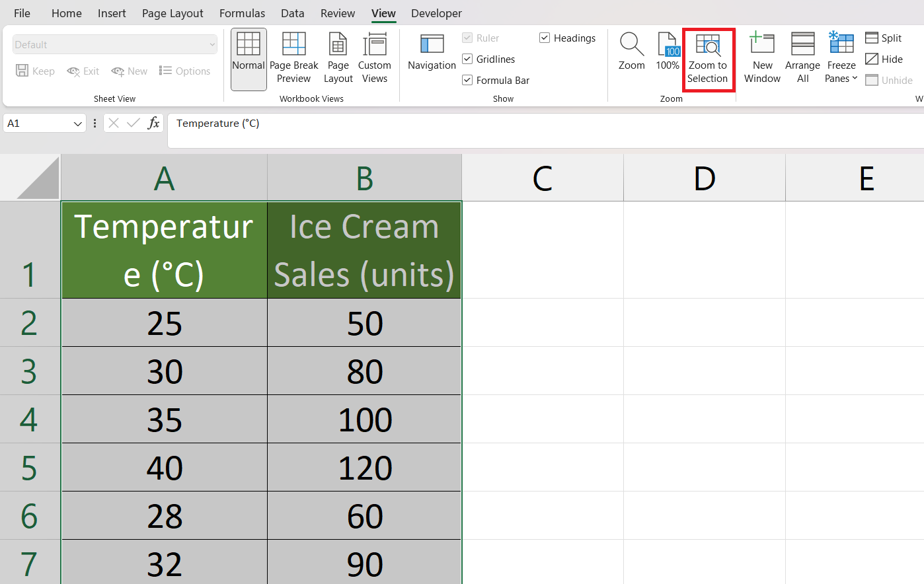The image size is (924, 584).
Task: Select column C header
Action: pos(543,178)
